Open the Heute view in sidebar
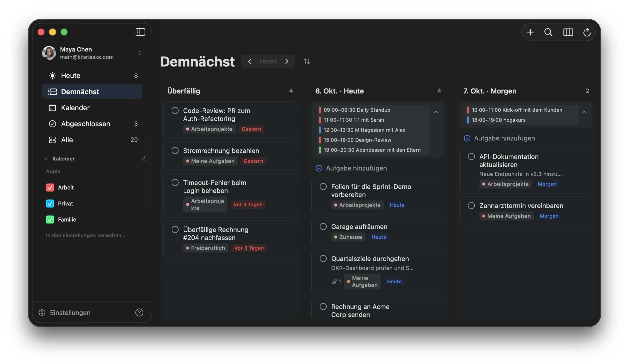Screen dimensions: 629x364 coord(92,75)
